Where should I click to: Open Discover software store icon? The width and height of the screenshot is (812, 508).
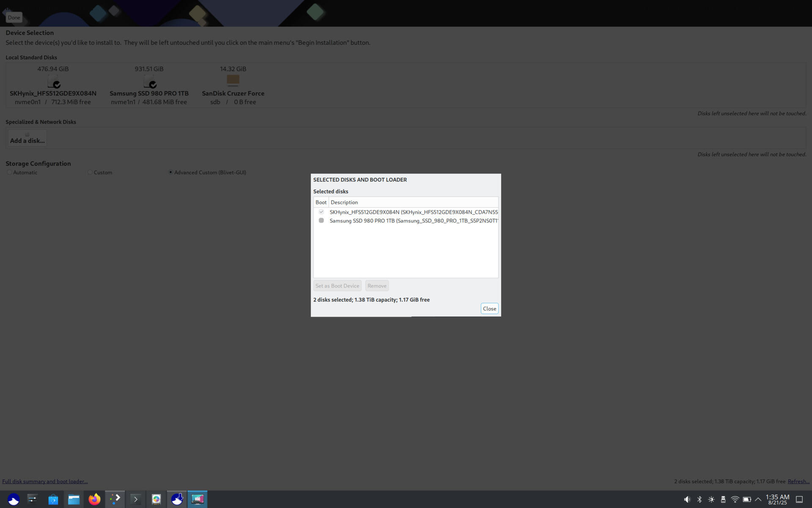tap(53, 500)
